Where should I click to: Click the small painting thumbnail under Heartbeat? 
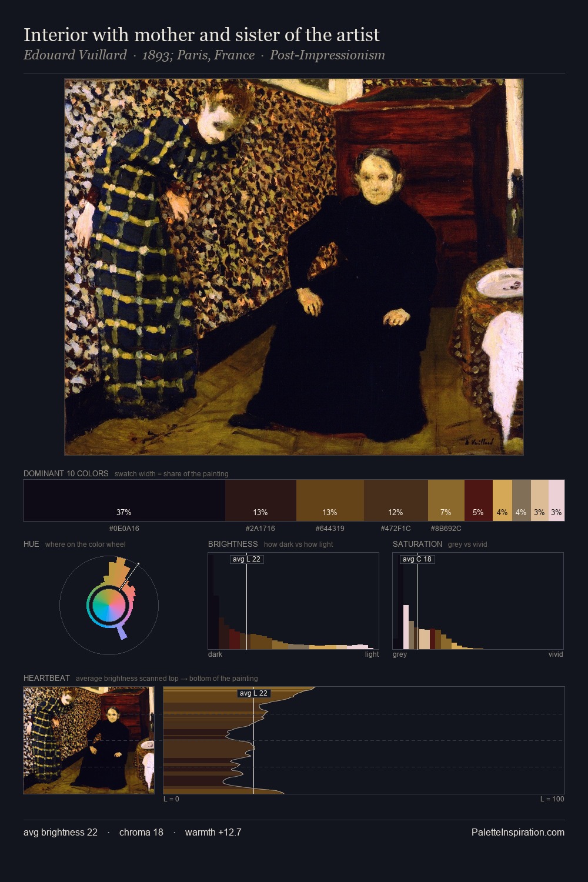(x=89, y=740)
